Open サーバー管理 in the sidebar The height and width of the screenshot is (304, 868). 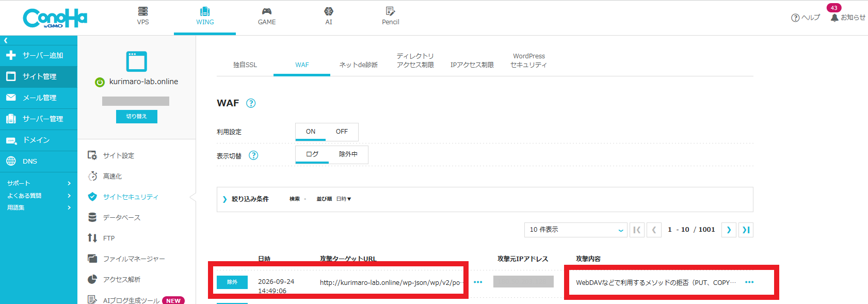click(39, 119)
